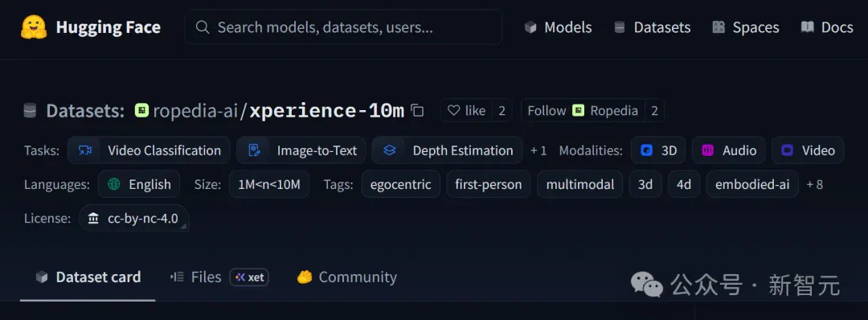Viewport: 868px width, 320px height.
Task: Select the Audio modality tag
Action: tap(728, 150)
